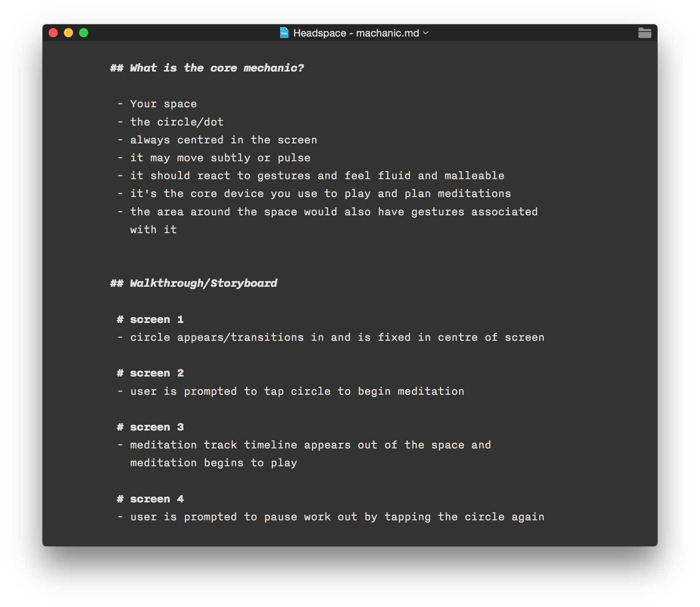Click the markdown document icon beside title
This screenshot has height=607, width=700.
[284, 33]
